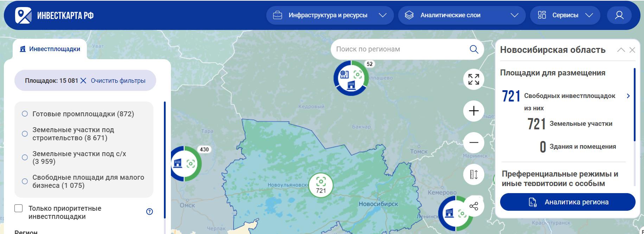Click the search magnifier icon
This screenshot has height=234, width=644.
[x=474, y=49]
